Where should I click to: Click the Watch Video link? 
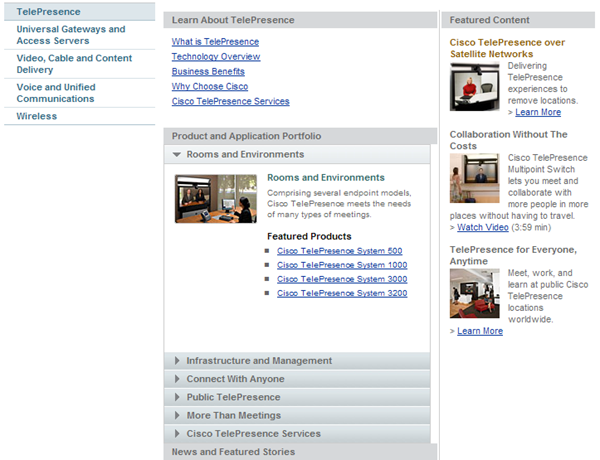(x=483, y=227)
